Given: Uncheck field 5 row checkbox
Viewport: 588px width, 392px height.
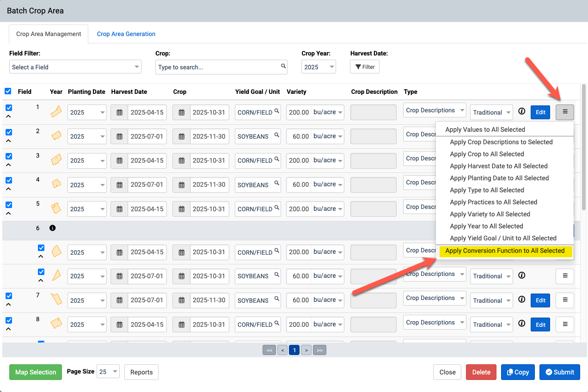Looking at the screenshot, I should (9, 205).
